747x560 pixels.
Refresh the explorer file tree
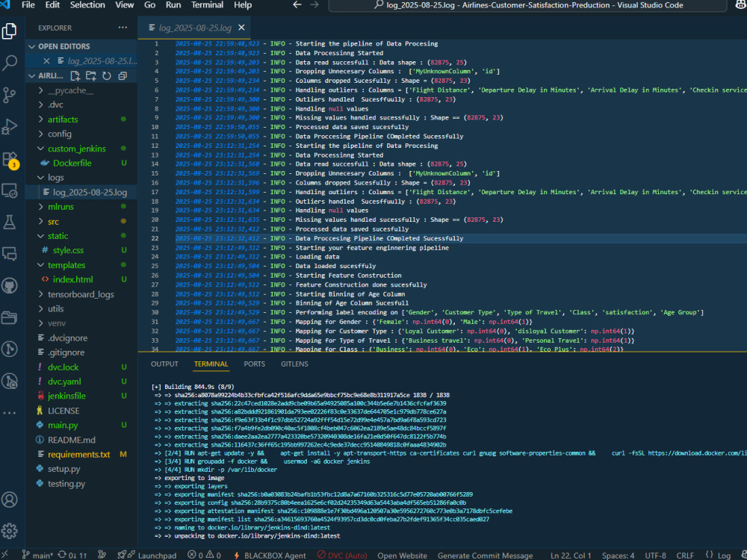(x=107, y=75)
